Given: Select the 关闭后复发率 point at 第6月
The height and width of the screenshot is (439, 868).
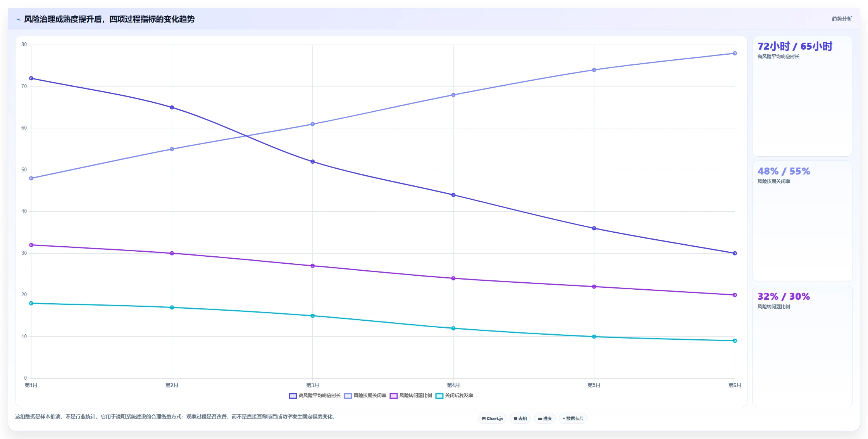Looking at the screenshot, I should click(x=735, y=341).
